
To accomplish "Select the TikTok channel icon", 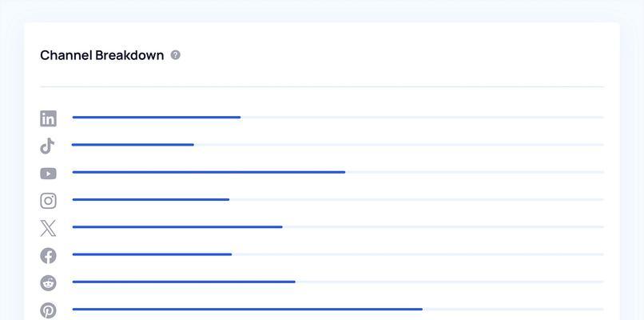I will pyautogui.click(x=47, y=146).
